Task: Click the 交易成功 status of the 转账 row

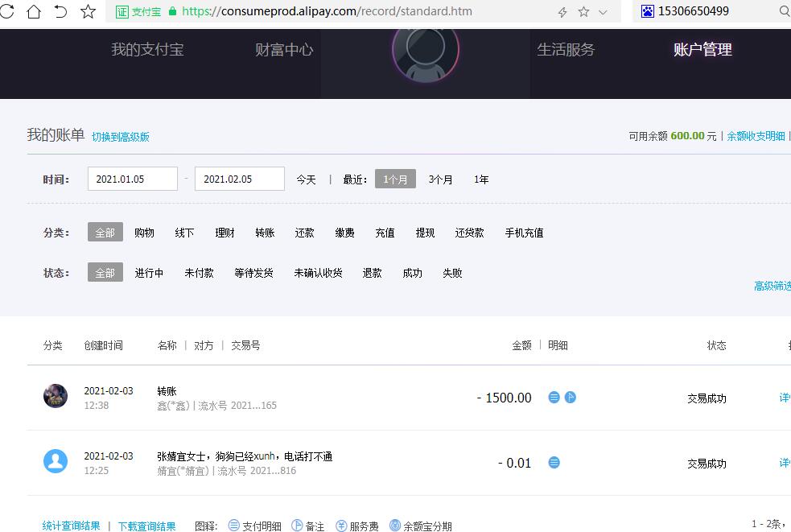Action: tap(707, 398)
